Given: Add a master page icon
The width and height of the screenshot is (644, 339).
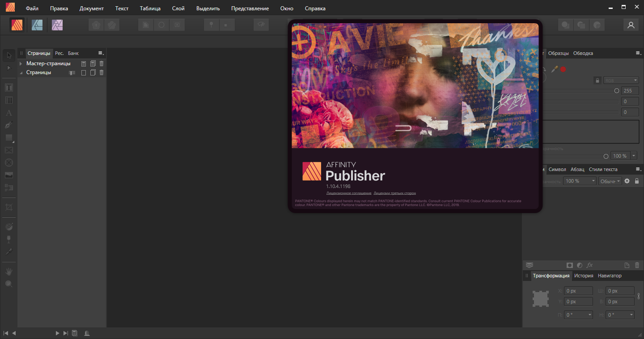Looking at the screenshot, I should pyautogui.click(x=84, y=63).
